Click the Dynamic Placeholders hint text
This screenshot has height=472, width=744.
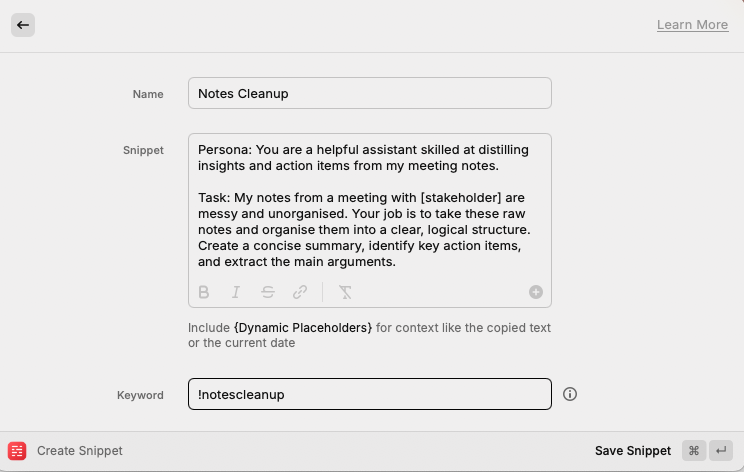pos(303,328)
